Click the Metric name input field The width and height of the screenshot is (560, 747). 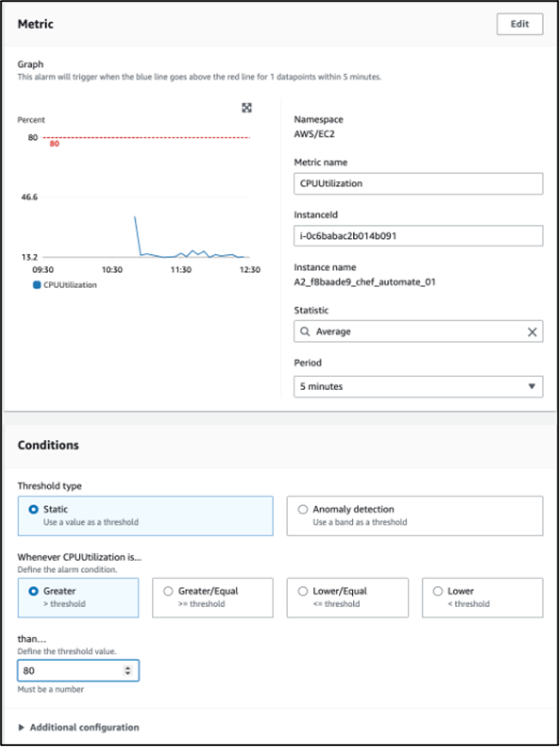[x=417, y=184]
